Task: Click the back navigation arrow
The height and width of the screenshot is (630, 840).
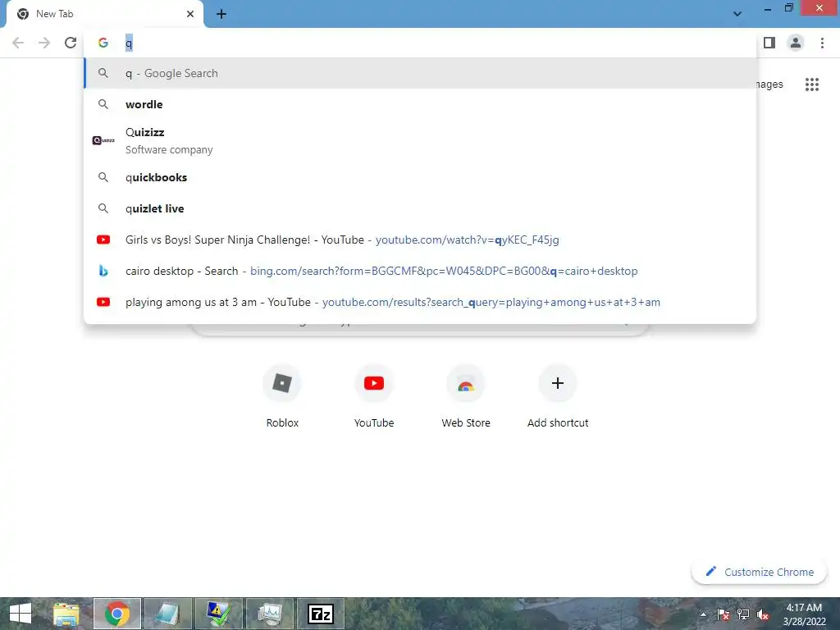Action: tap(18, 43)
